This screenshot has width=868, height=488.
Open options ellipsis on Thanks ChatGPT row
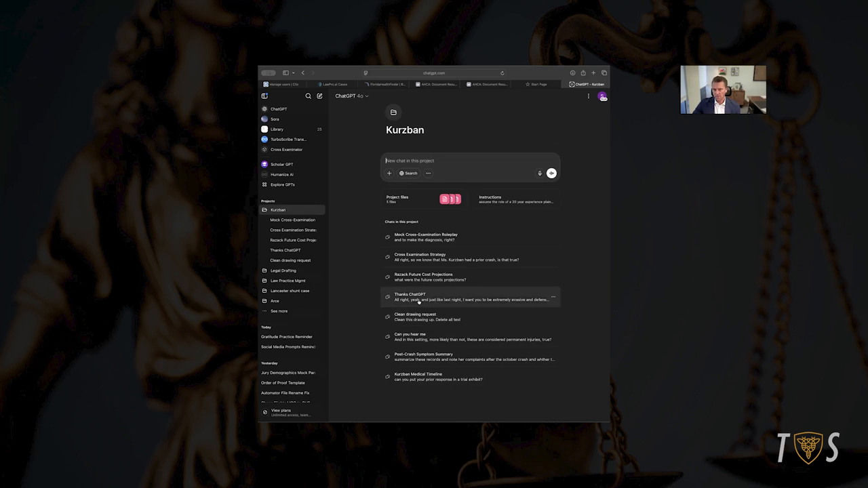click(x=553, y=297)
